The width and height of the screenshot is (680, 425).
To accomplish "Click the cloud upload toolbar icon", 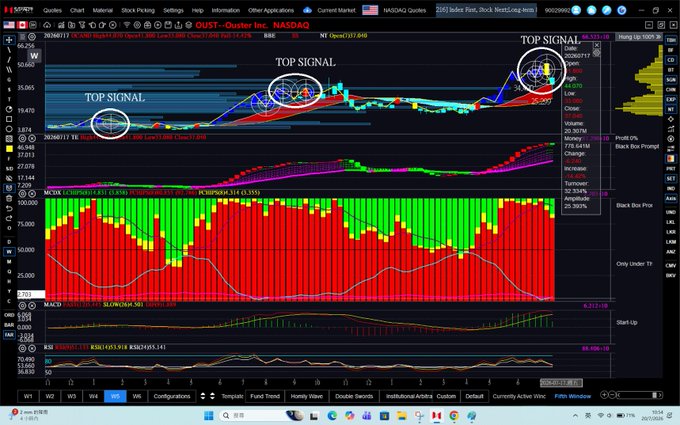I will (47, 25).
